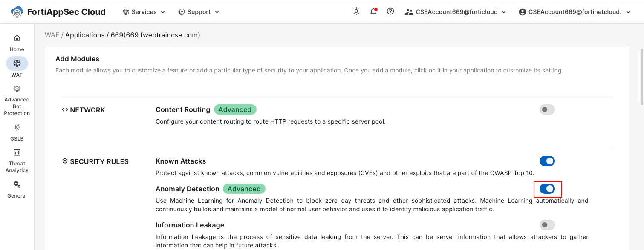Screen dimensions: 644x250
Task: Click the Anomaly Detection Machine Learning description
Action: tap(372, 205)
